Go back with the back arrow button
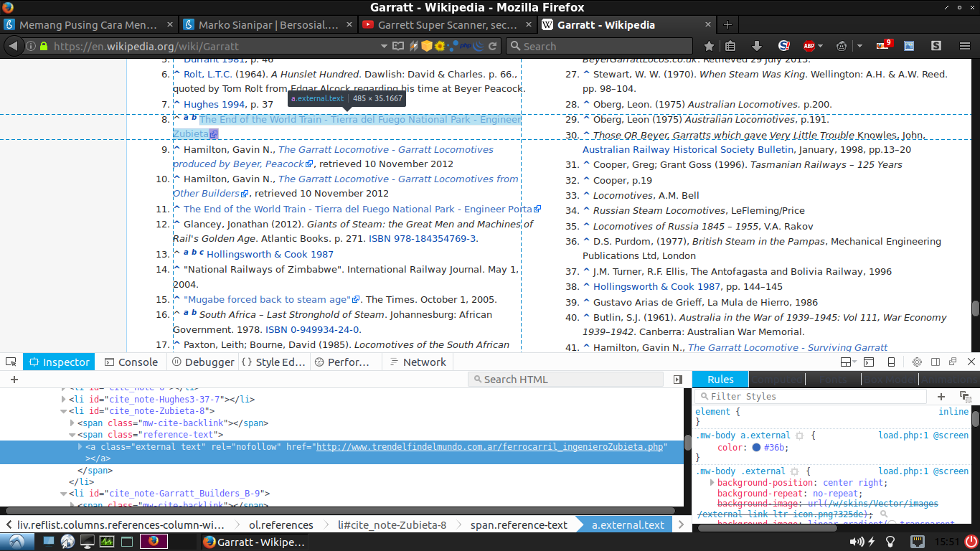 [12, 46]
